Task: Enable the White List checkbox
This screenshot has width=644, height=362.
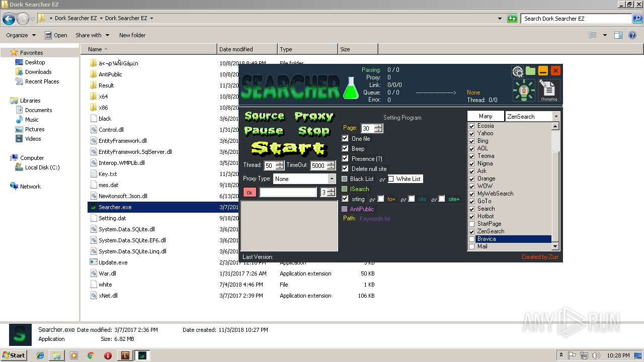Action: (x=391, y=178)
